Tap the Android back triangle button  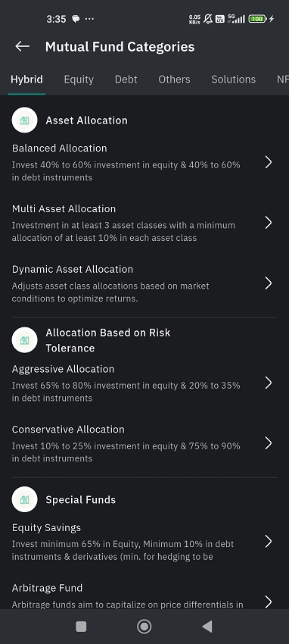[x=207, y=627]
